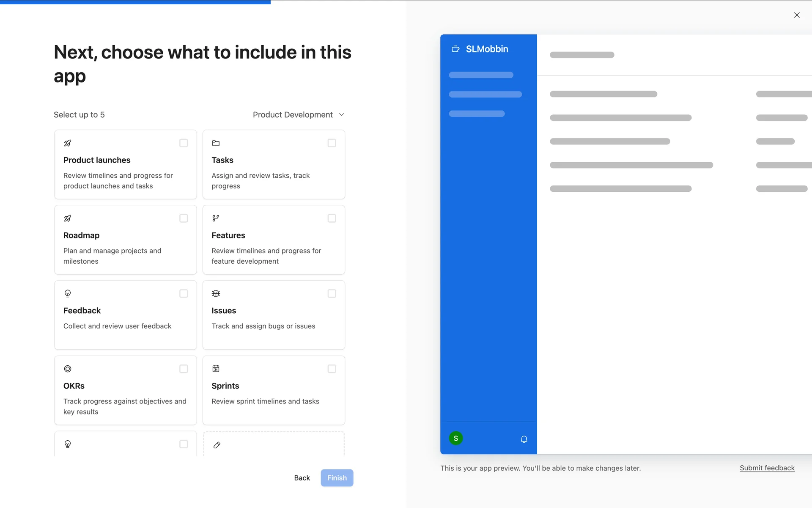Click the pencil icon on dashed custom card
This screenshot has width=812, height=508.
[217, 445]
